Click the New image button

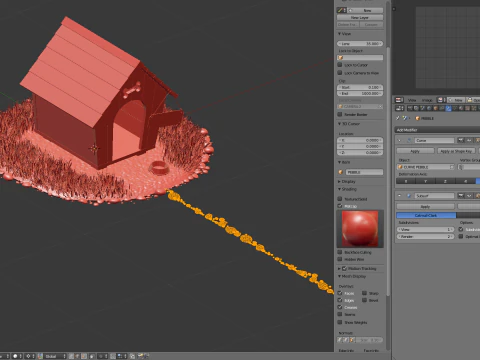coord(456,100)
